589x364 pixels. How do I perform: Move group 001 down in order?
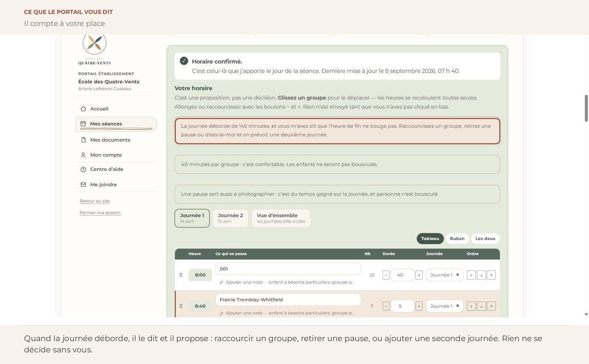point(482,275)
